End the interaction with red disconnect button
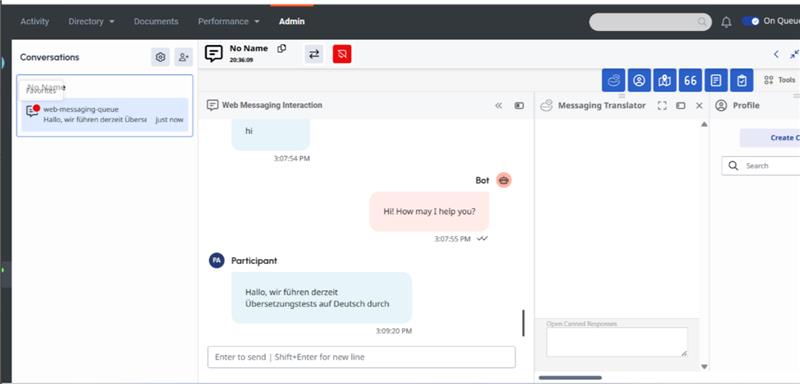Image resolution: width=800 pixels, height=384 pixels. point(342,54)
